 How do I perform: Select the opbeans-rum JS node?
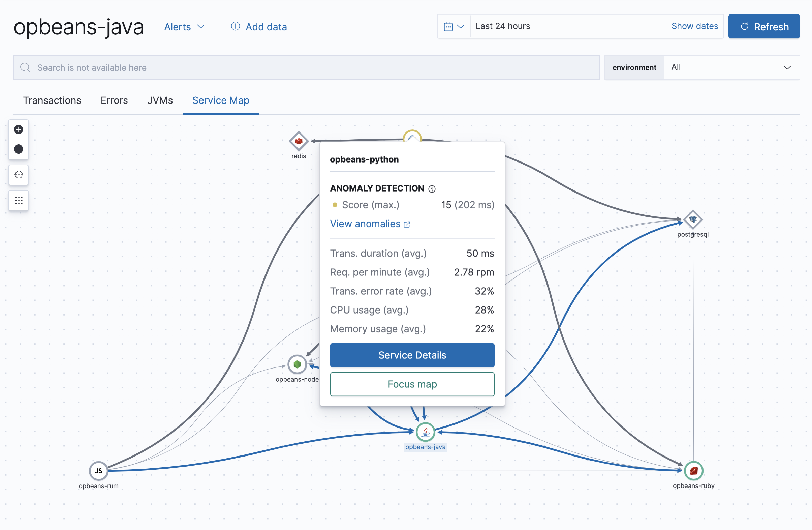click(99, 471)
